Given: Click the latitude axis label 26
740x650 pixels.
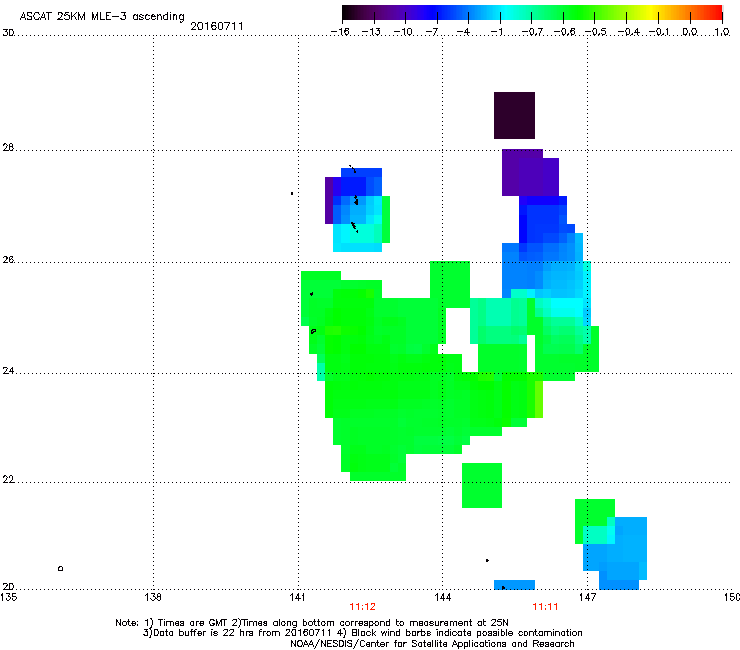Looking at the screenshot, I should pyautogui.click(x=8, y=259).
